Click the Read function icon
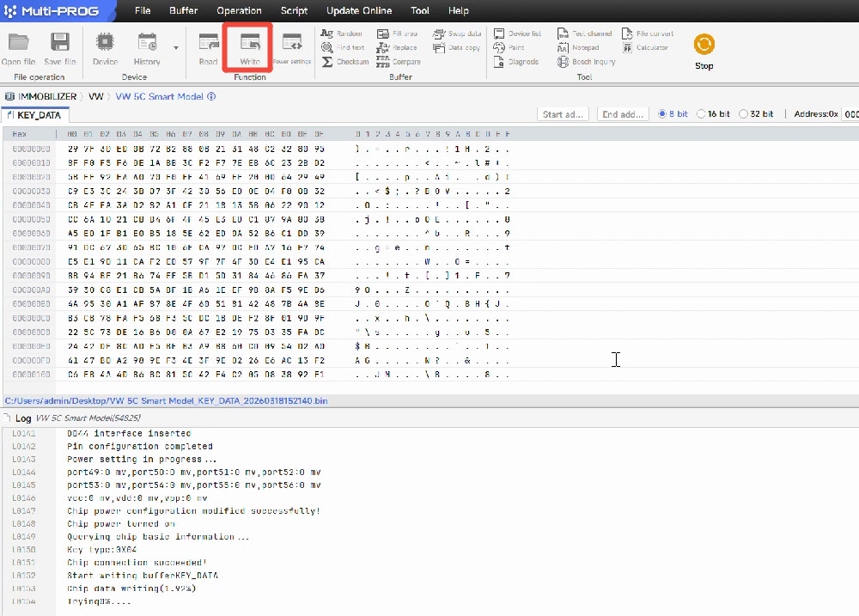The image size is (859, 616). (x=208, y=45)
